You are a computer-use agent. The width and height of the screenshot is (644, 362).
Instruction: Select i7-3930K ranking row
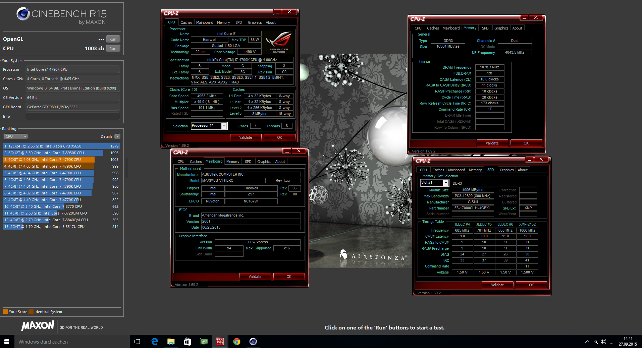point(61,153)
